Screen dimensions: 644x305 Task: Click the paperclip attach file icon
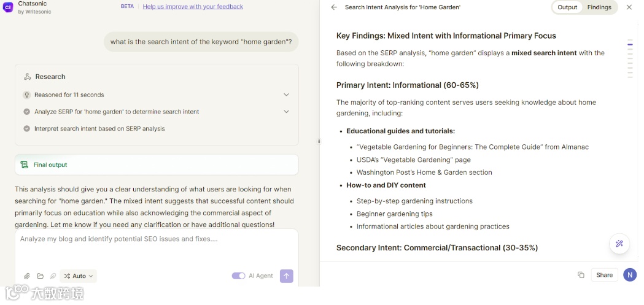[27, 276]
